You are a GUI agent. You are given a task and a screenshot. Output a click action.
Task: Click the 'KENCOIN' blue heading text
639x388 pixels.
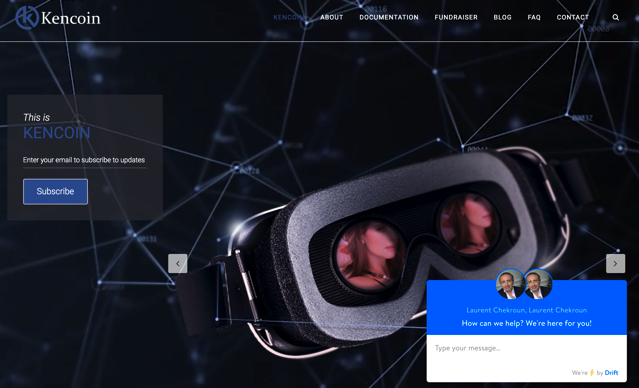pos(57,133)
